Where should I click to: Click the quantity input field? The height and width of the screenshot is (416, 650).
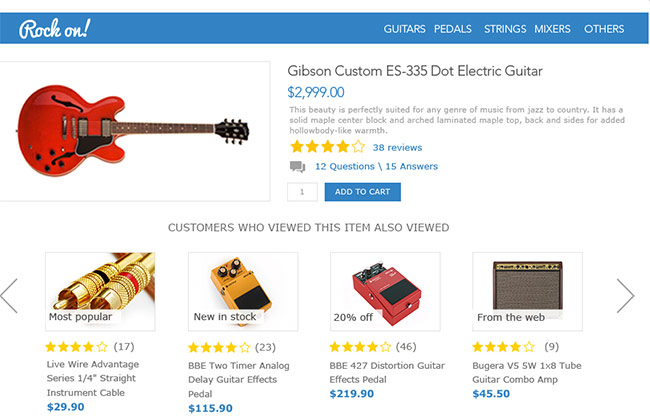(302, 192)
